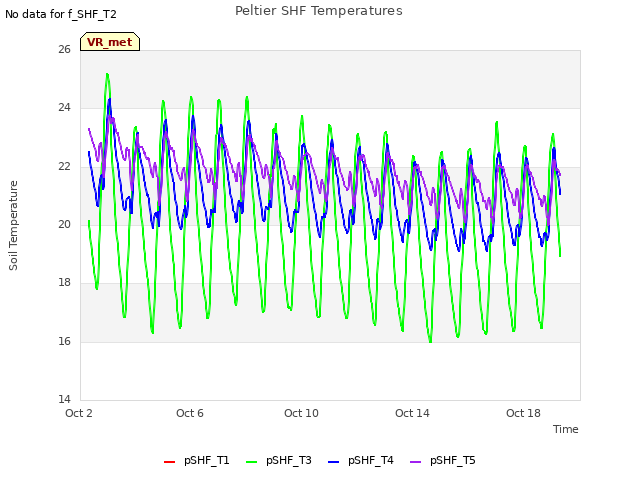Click the blue pSHF_T4 legend swatch
Image resolution: width=640 pixels, height=480 pixels.
coord(333,462)
